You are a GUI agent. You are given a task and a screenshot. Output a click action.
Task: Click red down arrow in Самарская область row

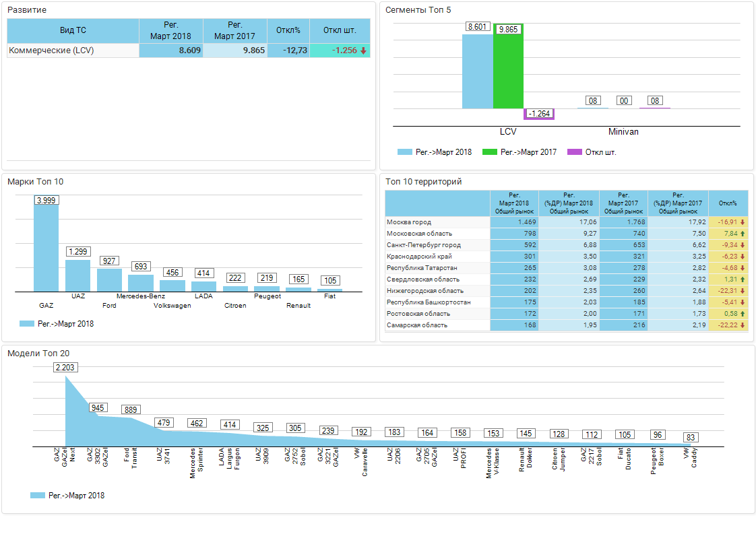[x=743, y=325]
